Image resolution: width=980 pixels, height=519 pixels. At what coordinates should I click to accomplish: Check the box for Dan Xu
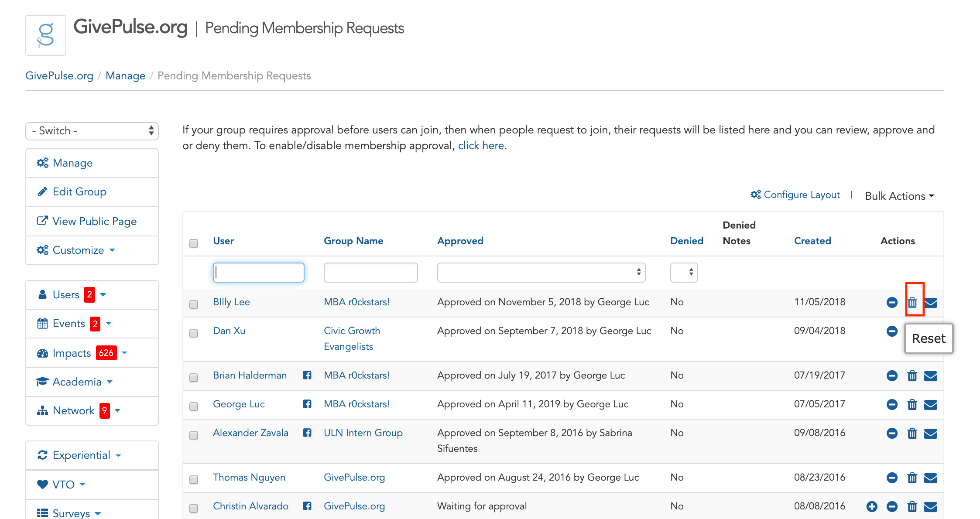[194, 333]
